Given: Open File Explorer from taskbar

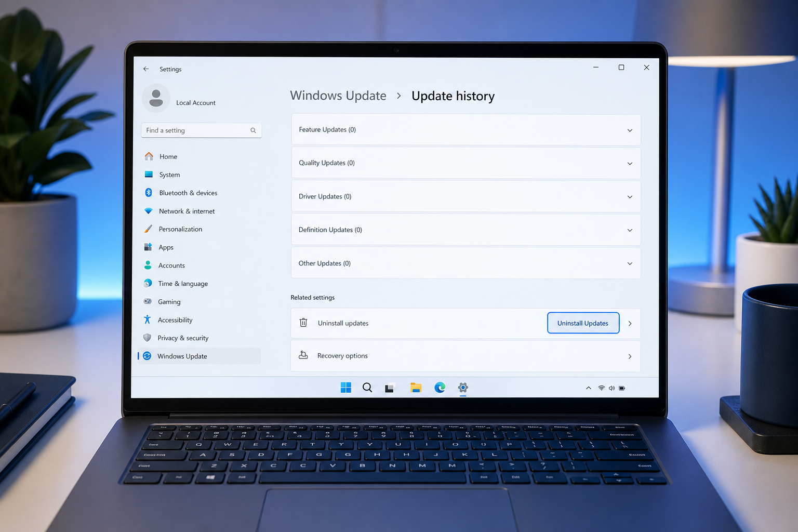Looking at the screenshot, I should (416, 388).
